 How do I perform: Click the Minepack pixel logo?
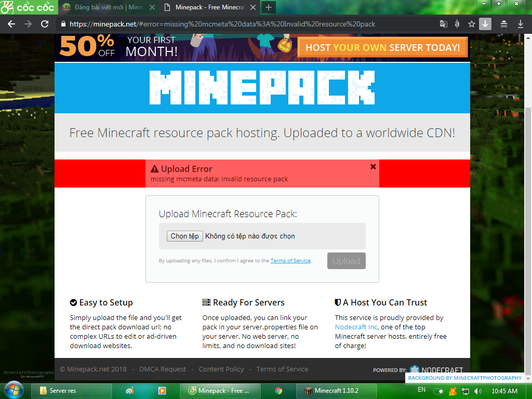click(x=262, y=87)
